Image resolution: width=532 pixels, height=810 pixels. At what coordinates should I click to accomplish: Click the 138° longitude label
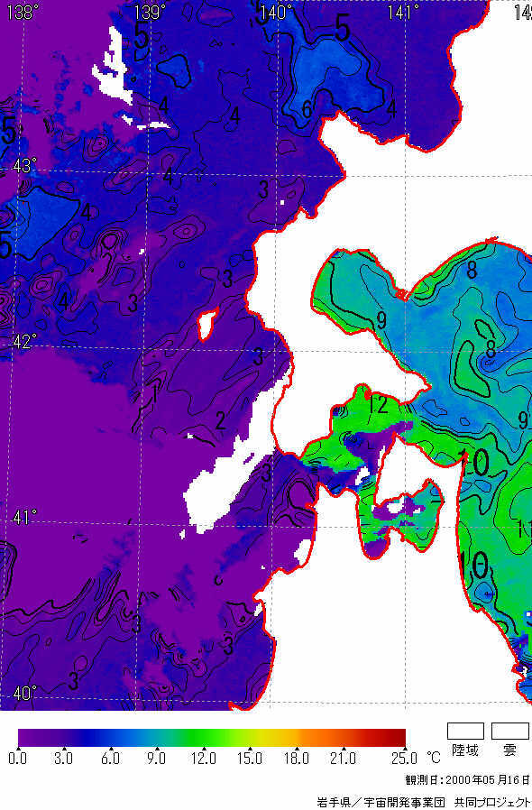21,12
